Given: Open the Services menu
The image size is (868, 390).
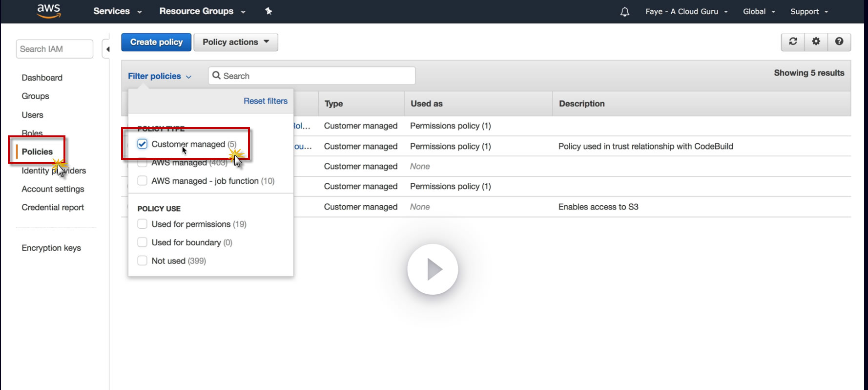Looking at the screenshot, I should (117, 11).
